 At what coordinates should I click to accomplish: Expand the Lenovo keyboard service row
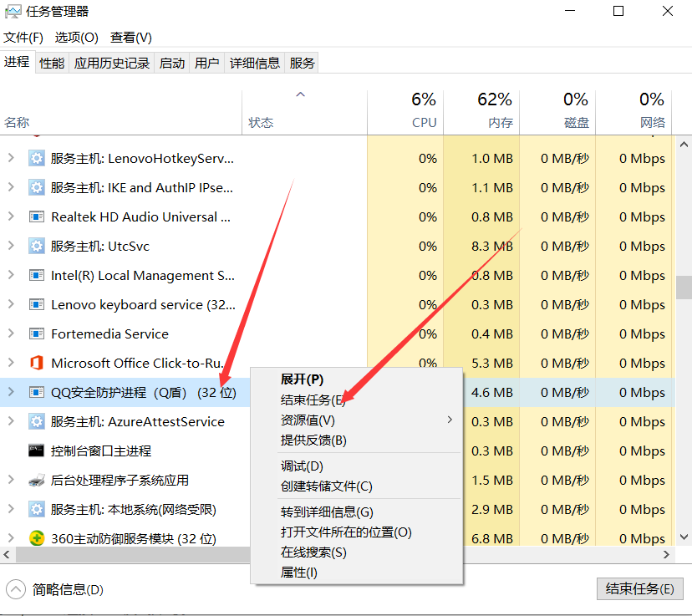11,304
